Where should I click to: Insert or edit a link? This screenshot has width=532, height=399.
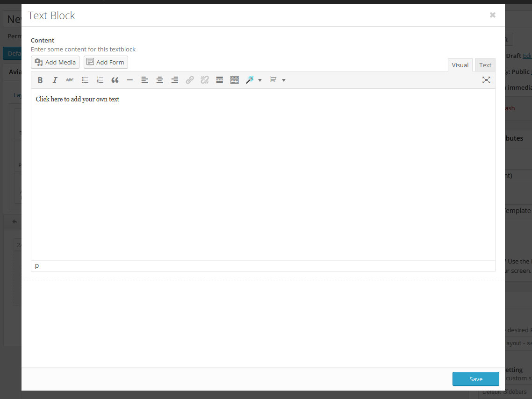[x=190, y=80]
